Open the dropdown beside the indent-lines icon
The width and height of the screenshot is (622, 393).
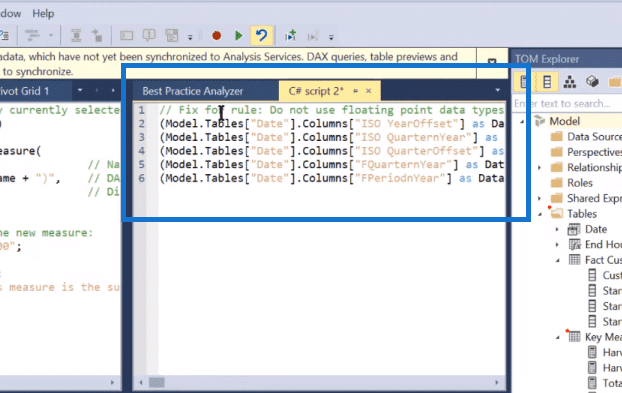click(51, 36)
